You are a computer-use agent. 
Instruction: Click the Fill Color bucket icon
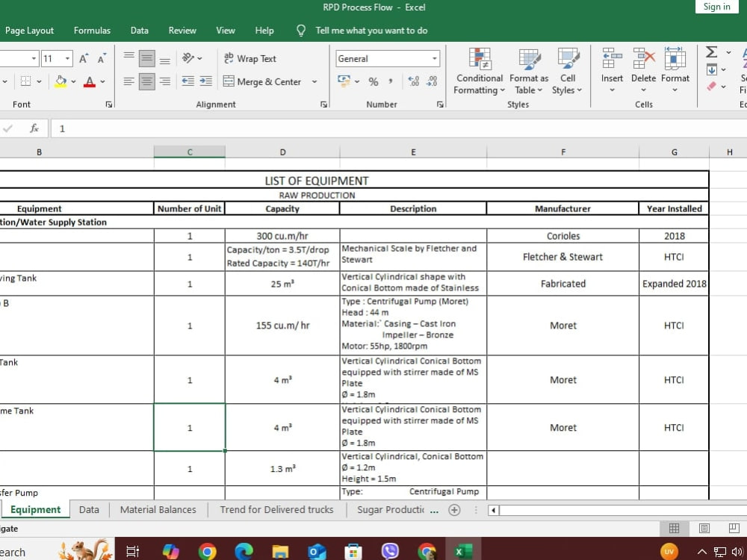[x=61, y=81]
